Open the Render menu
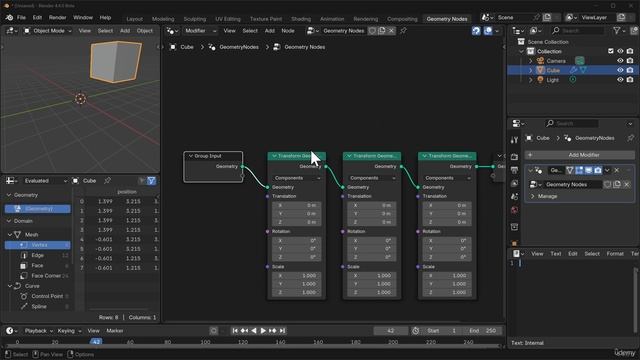This screenshot has width=640, height=360. 58,18
